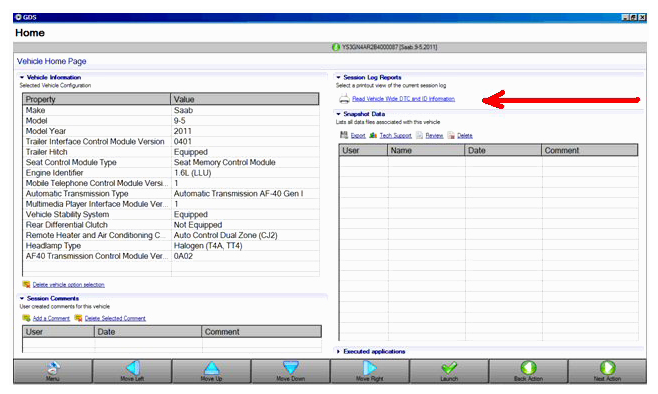
Task: Click the Tech Support icon
Action: point(373,135)
